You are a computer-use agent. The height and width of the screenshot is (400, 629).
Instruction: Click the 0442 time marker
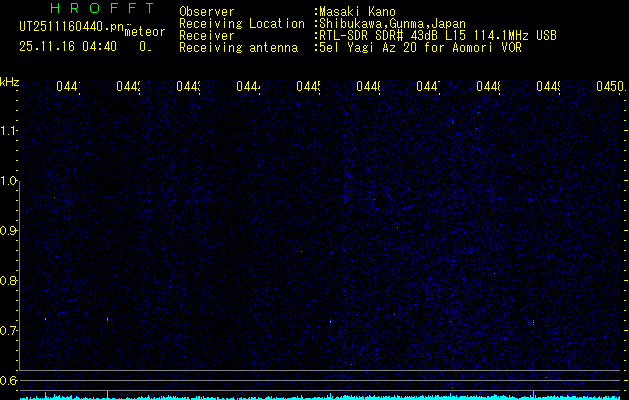pyautogui.click(x=128, y=86)
